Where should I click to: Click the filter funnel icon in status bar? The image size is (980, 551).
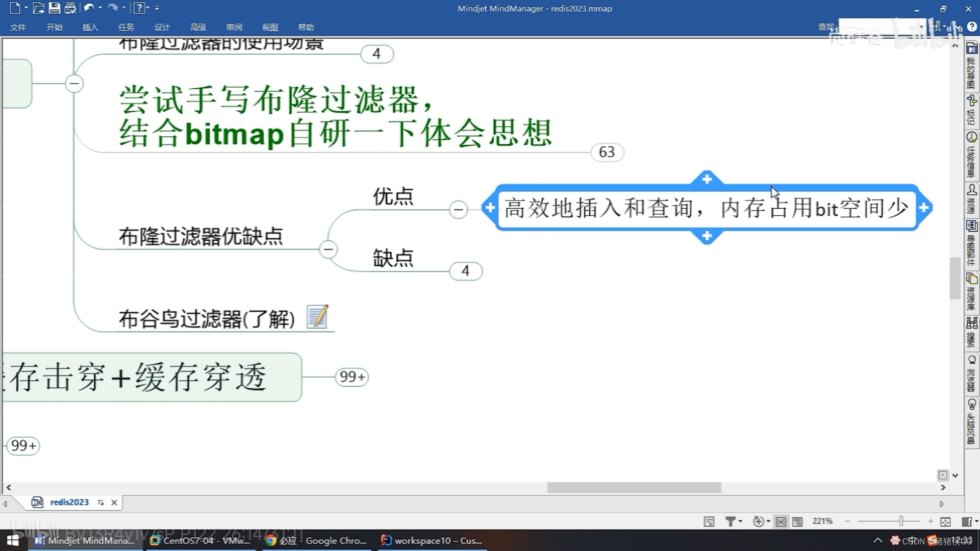[731, 521]
